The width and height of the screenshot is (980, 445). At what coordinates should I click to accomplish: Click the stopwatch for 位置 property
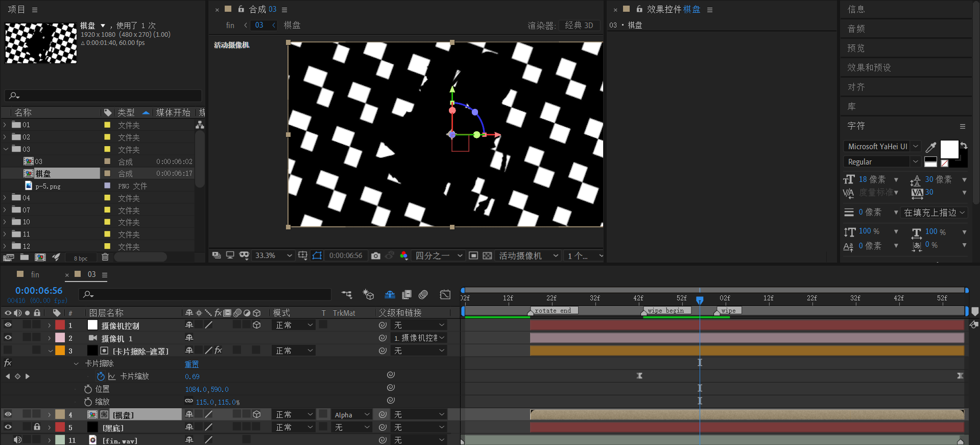[88, 389]
